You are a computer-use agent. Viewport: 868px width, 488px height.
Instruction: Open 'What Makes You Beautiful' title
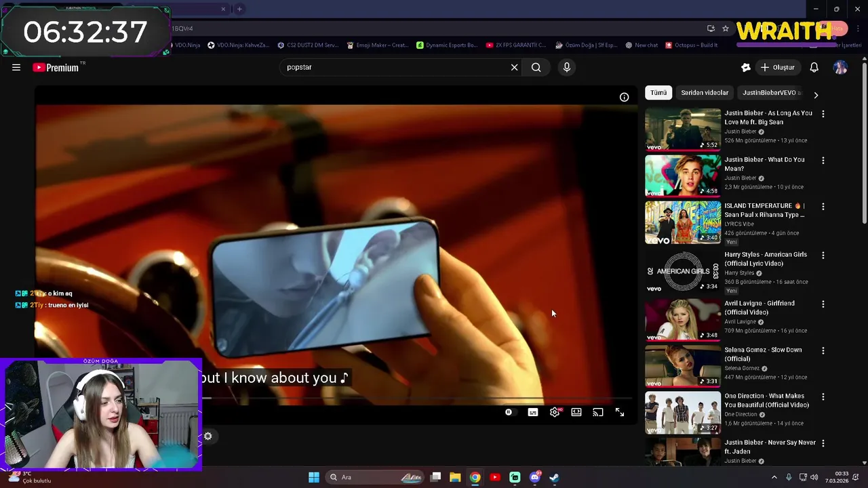766,400
